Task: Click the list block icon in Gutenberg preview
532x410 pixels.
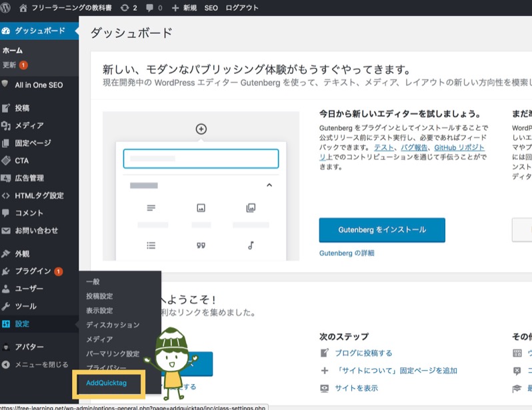Action: click(x=151, y=245)
